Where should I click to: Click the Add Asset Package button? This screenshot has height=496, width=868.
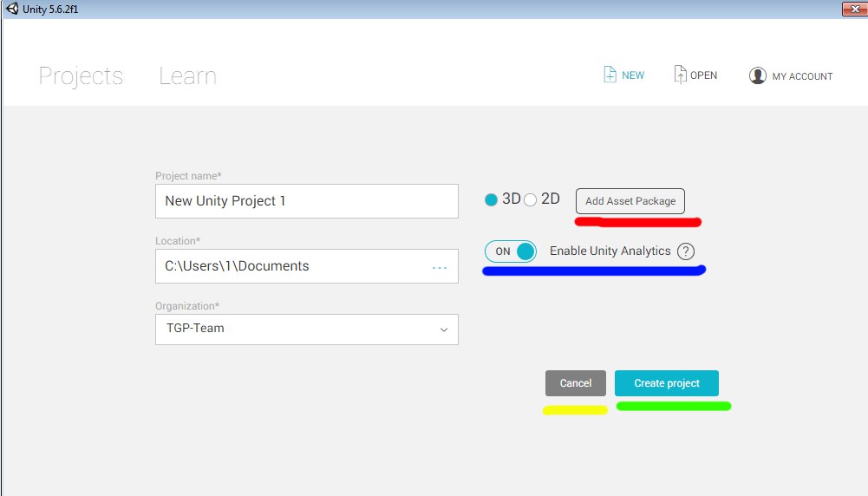(x=630, y=201)
